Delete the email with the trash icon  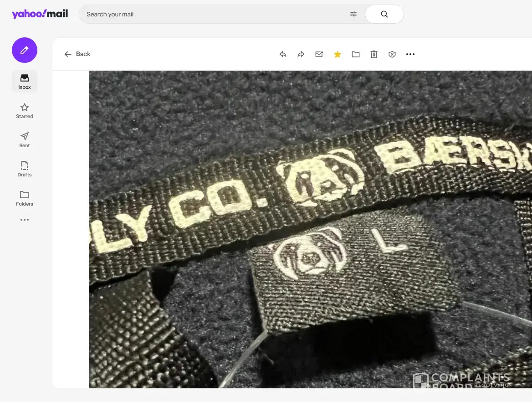(374, 54)
